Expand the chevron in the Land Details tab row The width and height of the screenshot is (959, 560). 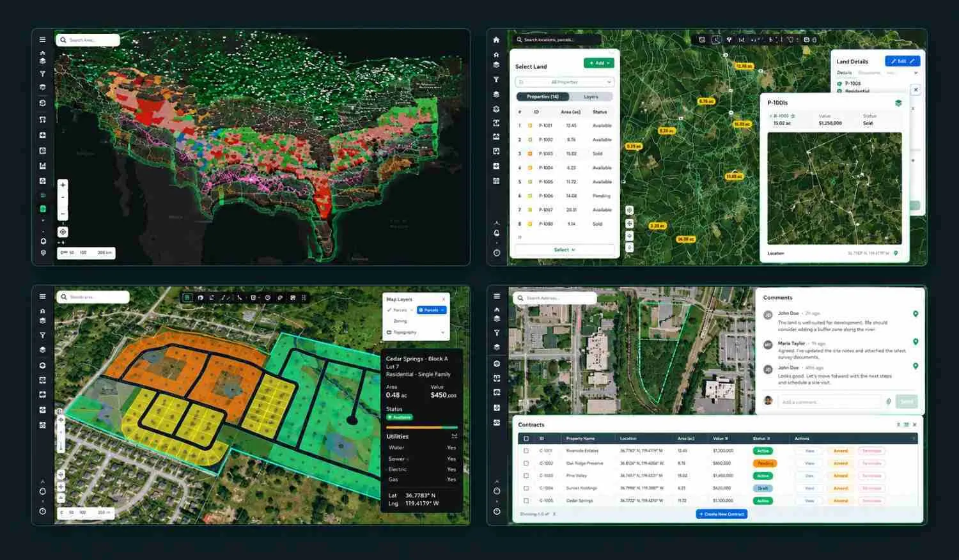tap(916, 73)
